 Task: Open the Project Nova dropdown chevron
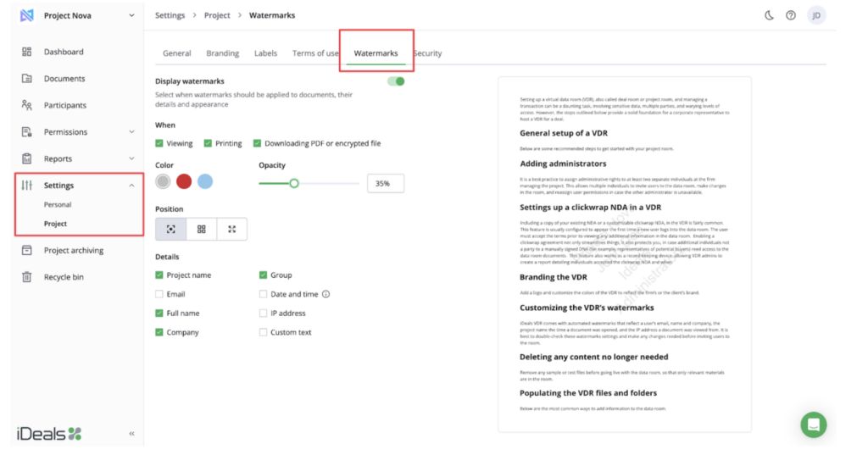pos(131,15)
